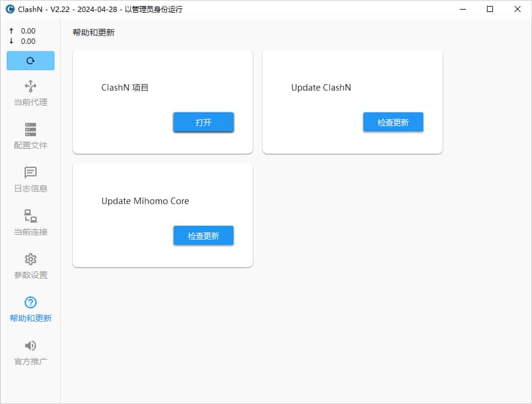Click the upload speed arrow indicator

(10, 30)
